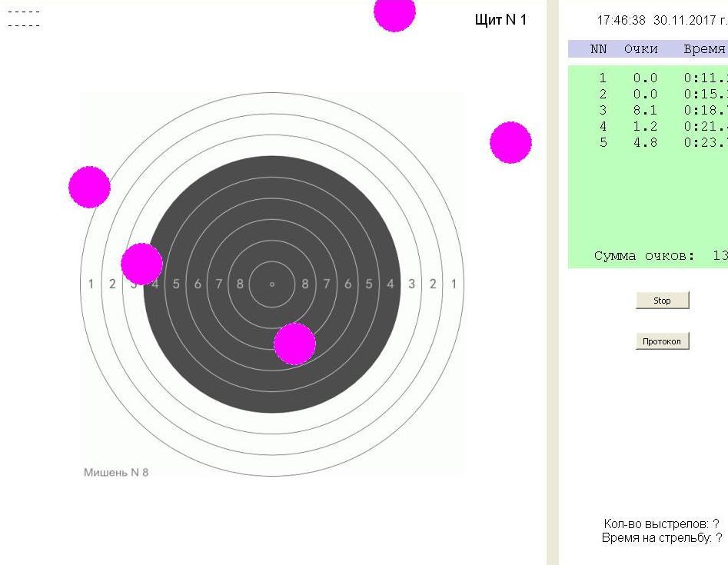Click the leftmost ring number 1 on the target
The image size is (728, 565).
click(91, 284)
